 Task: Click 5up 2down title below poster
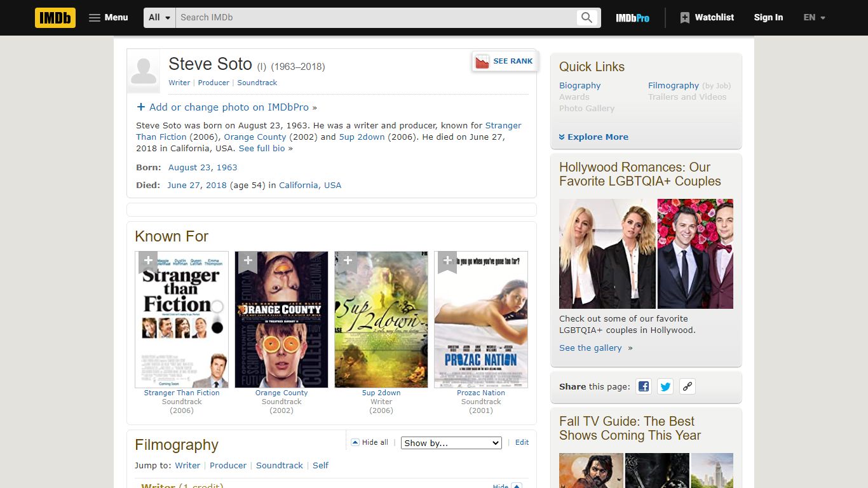[381, 393]
